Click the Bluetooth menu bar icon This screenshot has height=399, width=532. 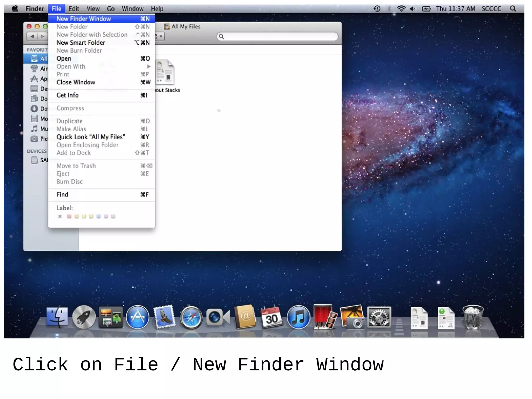pos(389,9)
